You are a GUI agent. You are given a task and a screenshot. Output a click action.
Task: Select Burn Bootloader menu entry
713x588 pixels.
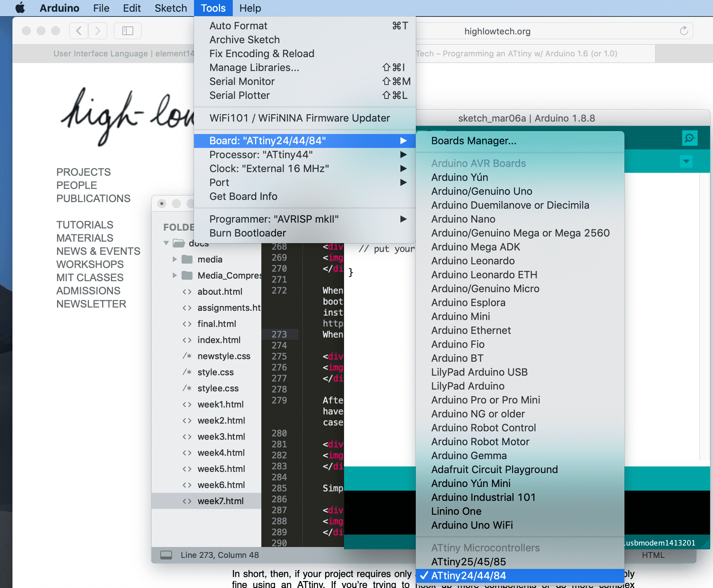point(247,233)
